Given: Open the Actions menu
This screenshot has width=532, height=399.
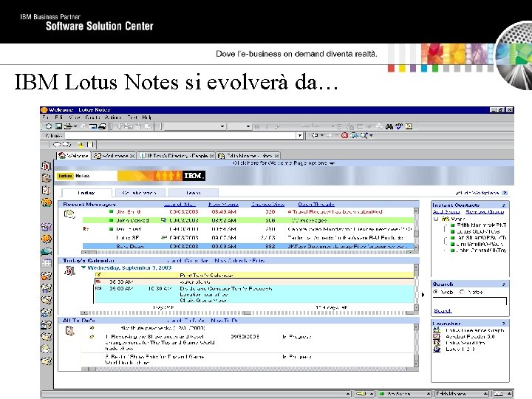Looking at the screenshot, I should (113, 117).
